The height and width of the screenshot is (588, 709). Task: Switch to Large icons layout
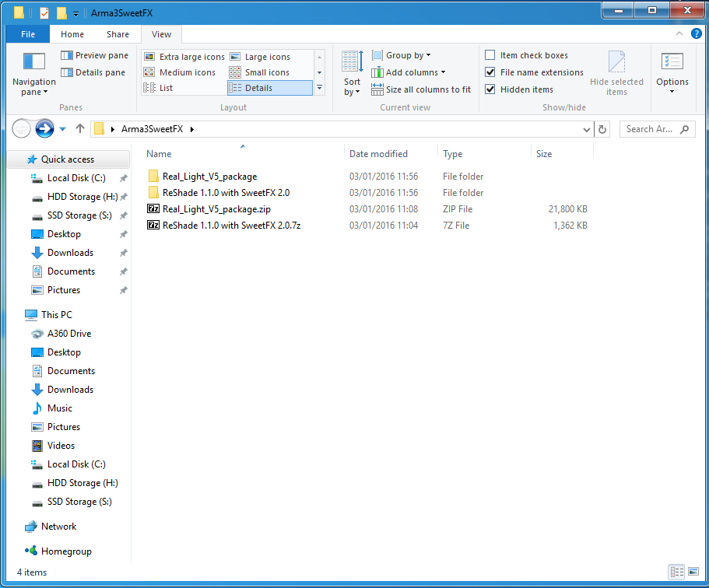click(x=261, y=57)
